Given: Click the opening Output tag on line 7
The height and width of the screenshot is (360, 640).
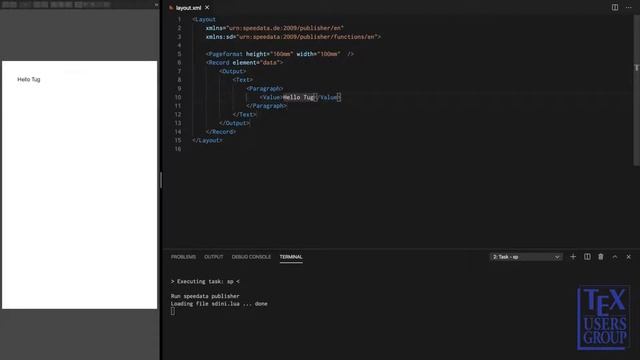Looking at the screenshot, I should (233, 71).
